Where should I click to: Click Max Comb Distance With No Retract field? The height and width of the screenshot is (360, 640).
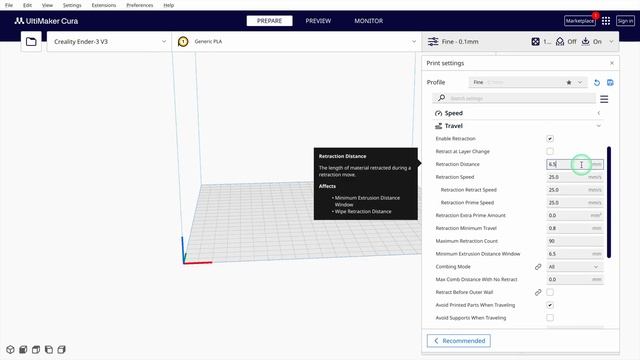pos(575,280)
